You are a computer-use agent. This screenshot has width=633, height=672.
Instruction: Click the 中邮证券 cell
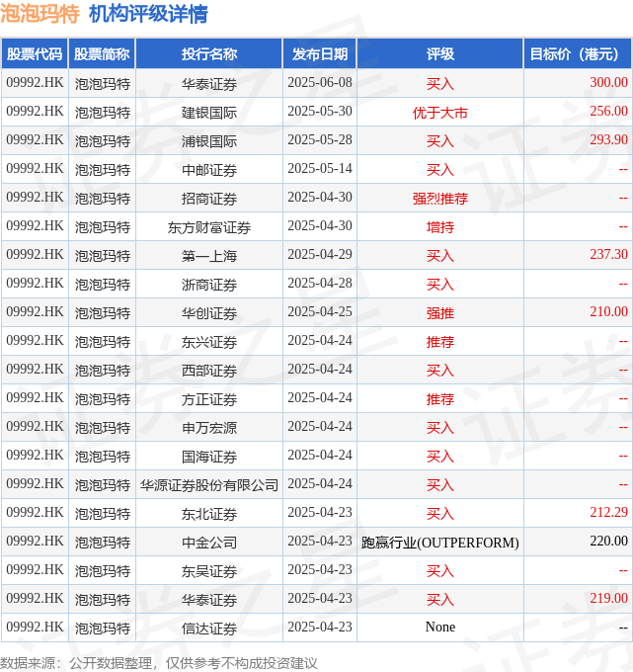pos(209,169)
